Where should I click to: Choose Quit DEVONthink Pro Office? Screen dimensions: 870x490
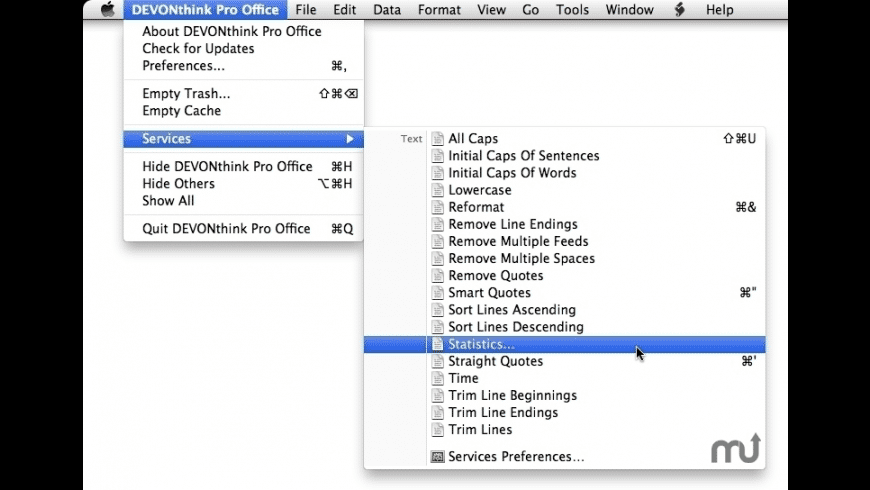coord(226,229)
